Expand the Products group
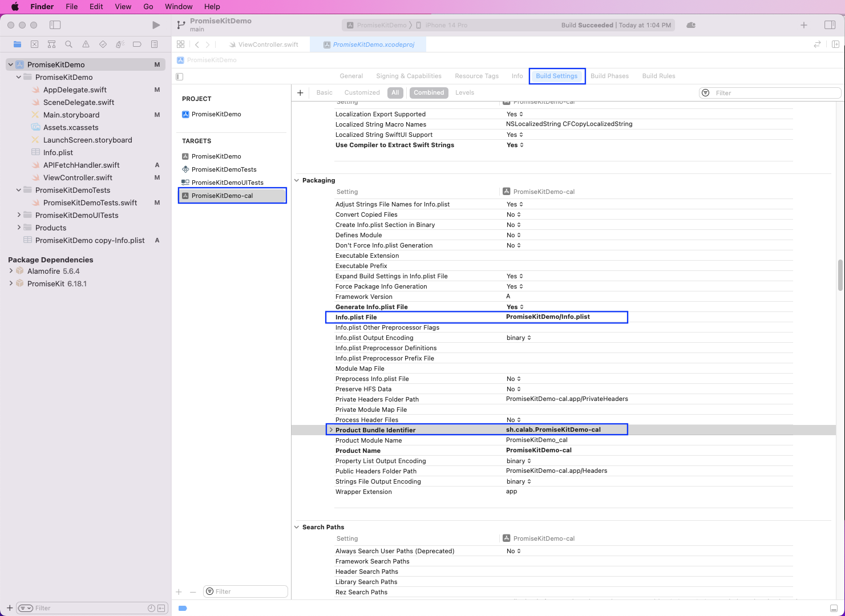This screenshot has height=616, width=845. (x=19, y=228)
